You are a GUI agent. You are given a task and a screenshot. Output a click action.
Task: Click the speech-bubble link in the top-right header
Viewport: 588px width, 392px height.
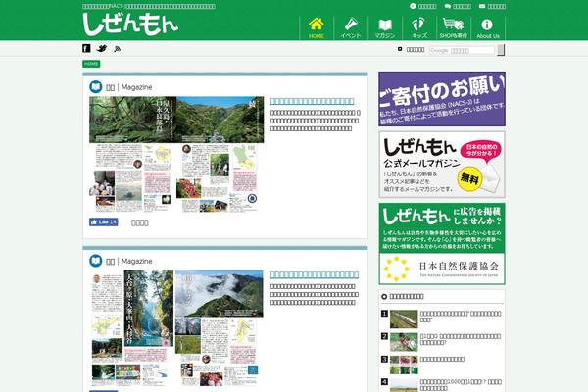[x=458, y=6]
